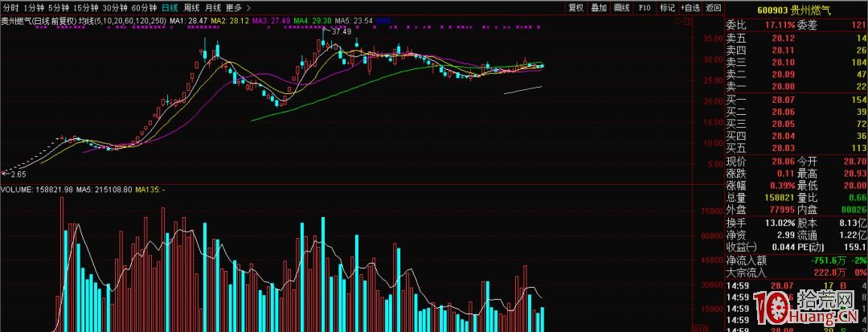Select the 买一 28.07 order row

(x=796, y=100)
